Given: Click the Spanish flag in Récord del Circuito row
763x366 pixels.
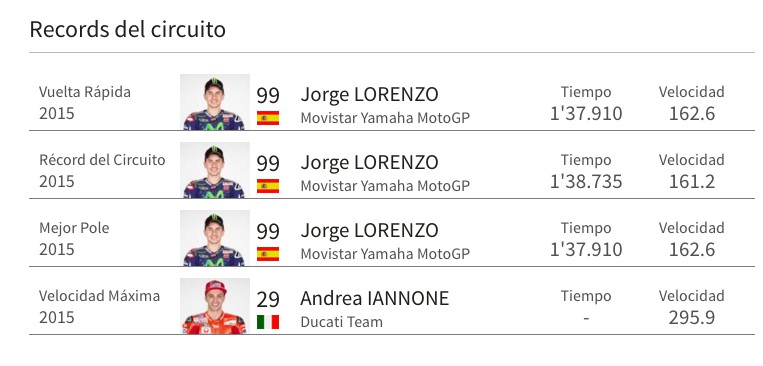Looking at the screenshot, I should point(268,186).
